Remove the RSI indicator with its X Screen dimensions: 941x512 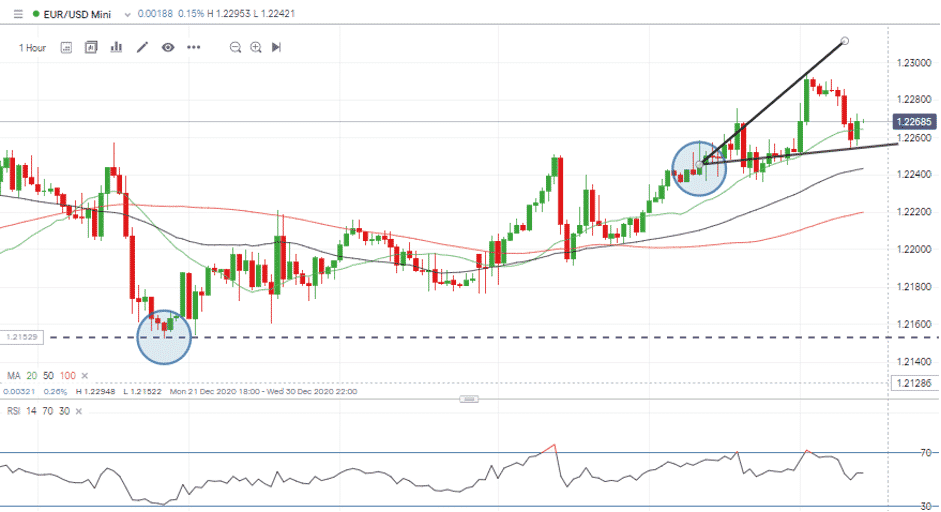(79, 411)
